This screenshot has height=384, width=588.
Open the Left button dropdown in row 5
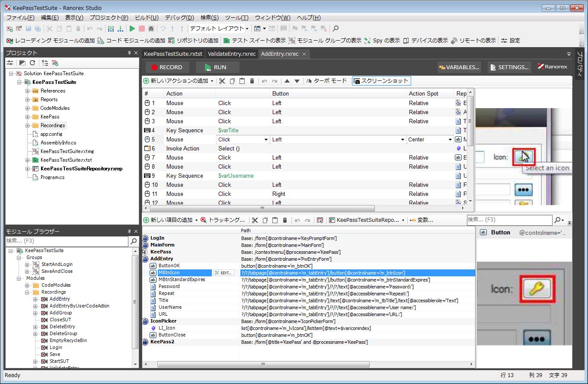click(403, 140)
